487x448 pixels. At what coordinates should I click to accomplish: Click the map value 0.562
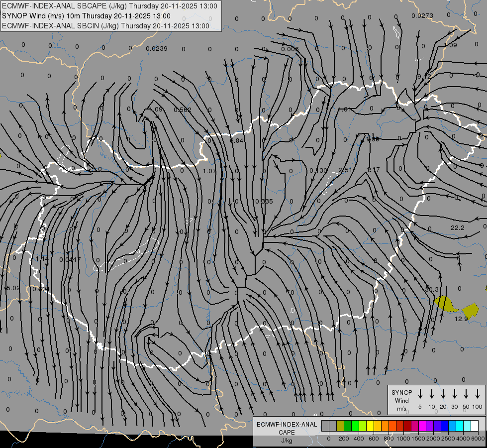pos(183,110)
